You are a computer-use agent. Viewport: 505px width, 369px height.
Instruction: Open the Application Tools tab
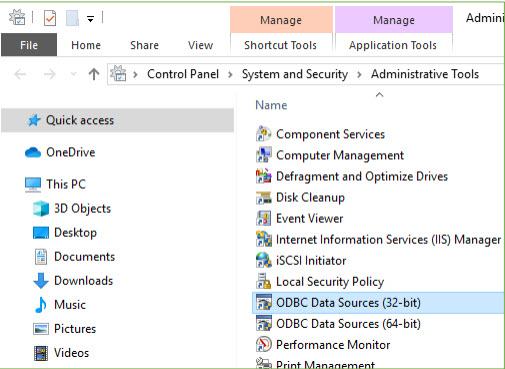tap(393, 45)
